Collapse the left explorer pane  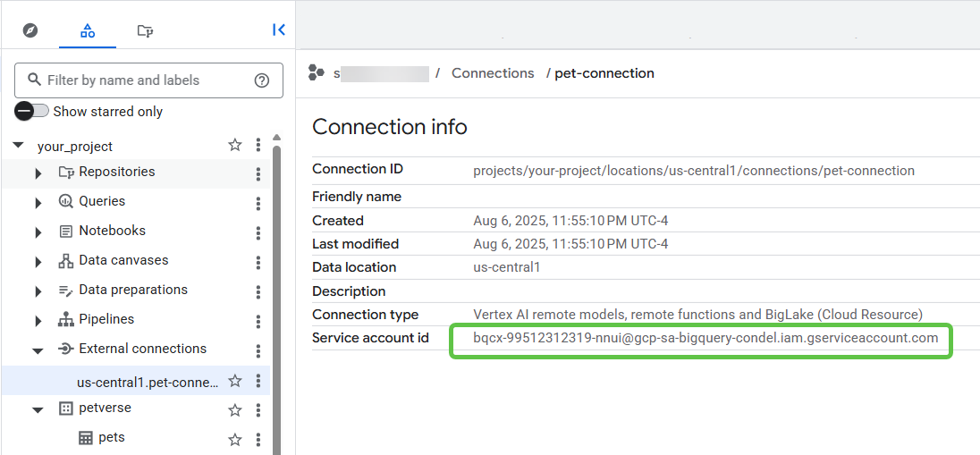click(x=279, y=29)
